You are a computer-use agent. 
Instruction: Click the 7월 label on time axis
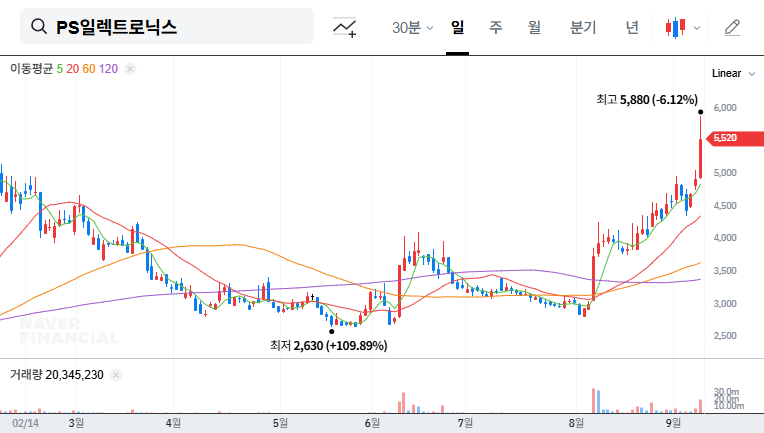tap(465, 423)
